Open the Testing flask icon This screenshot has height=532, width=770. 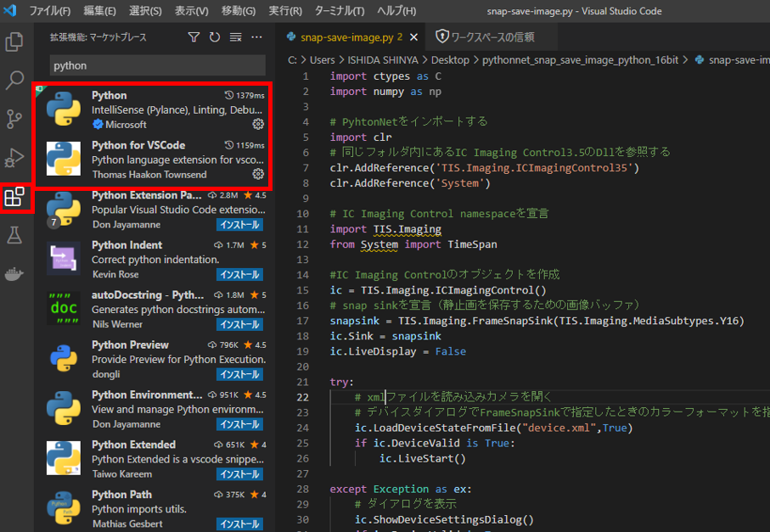(x=14, y=236)
